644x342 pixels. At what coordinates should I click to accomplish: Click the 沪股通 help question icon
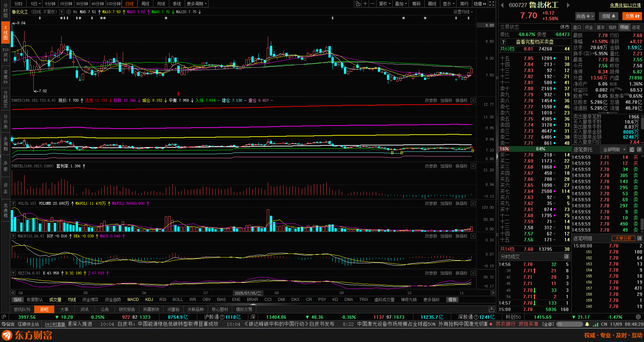pyautogui.click(x=222, y=317)
